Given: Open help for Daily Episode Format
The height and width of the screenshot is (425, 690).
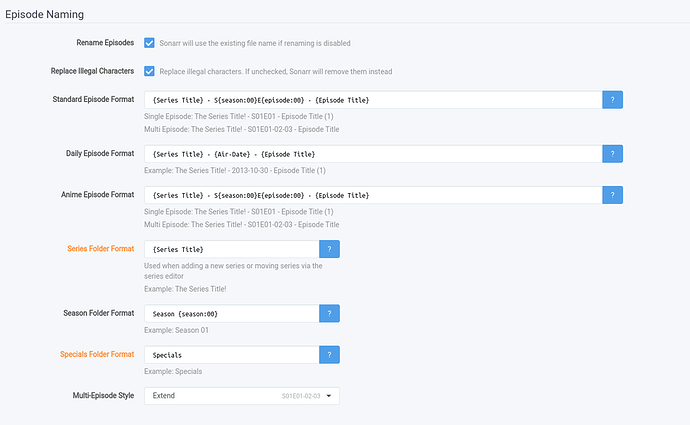Looking at the screenshot, I should tap(612, 154).
